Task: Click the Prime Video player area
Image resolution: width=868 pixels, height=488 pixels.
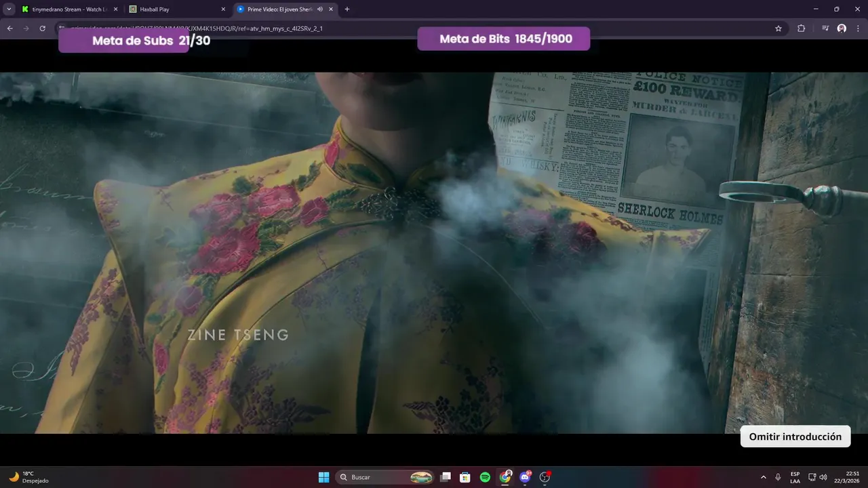Action: (x=434, y=252)
